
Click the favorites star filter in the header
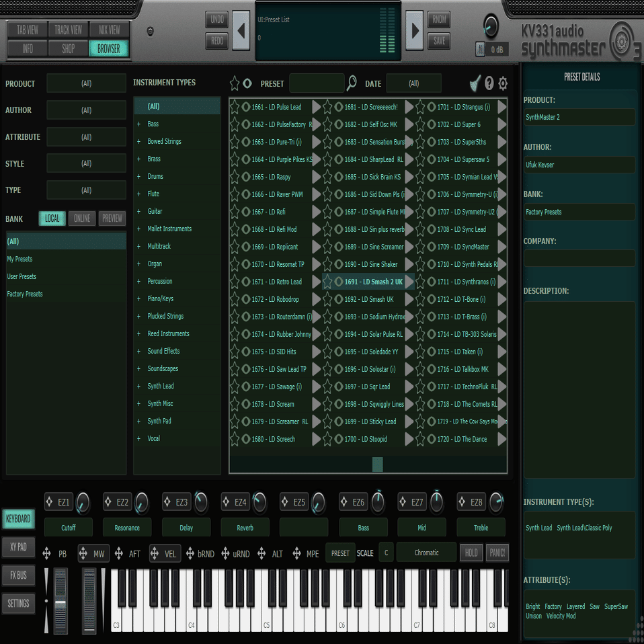pos(235,83)
